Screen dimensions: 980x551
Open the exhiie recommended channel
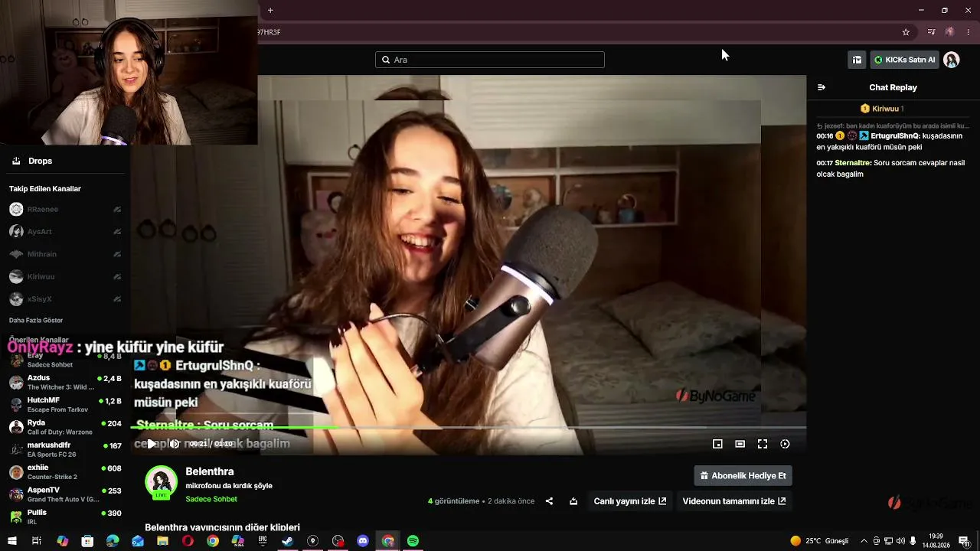coord(64,472)
